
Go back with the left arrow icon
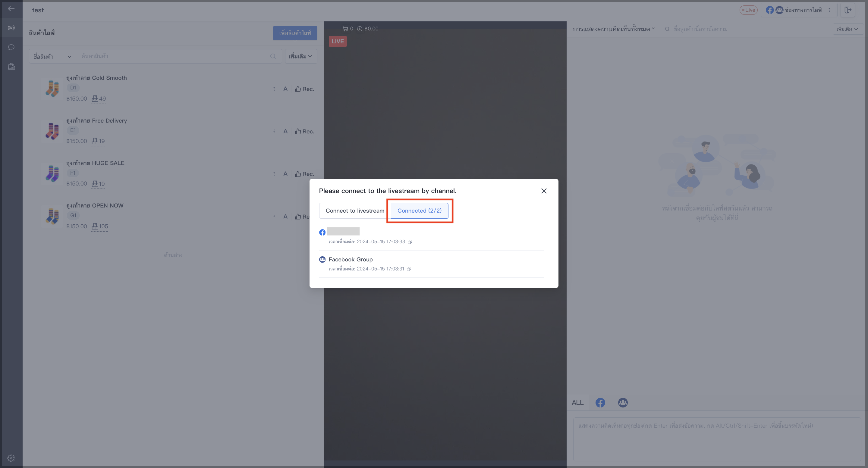11,9
